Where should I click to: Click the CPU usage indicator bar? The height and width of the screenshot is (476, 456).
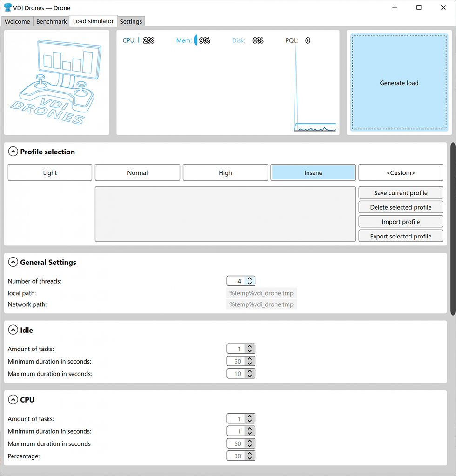pyautogui.click(x=139, y=40)
